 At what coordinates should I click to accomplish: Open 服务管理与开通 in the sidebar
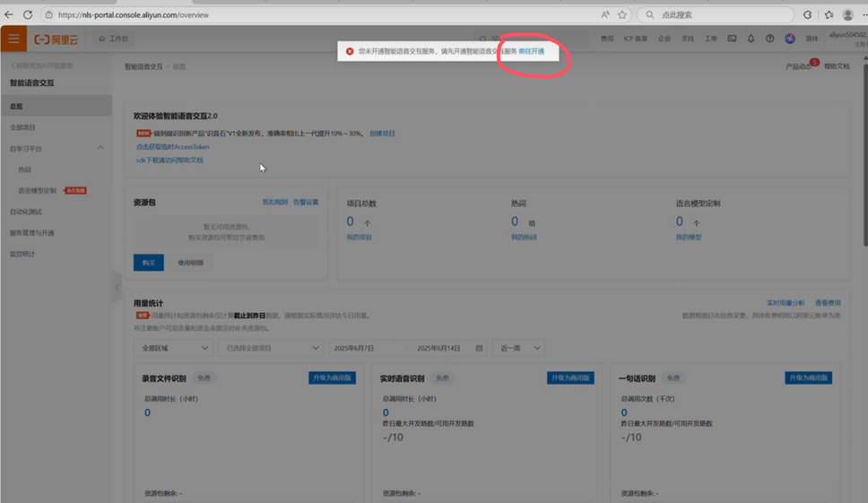(x=32, y=233)
